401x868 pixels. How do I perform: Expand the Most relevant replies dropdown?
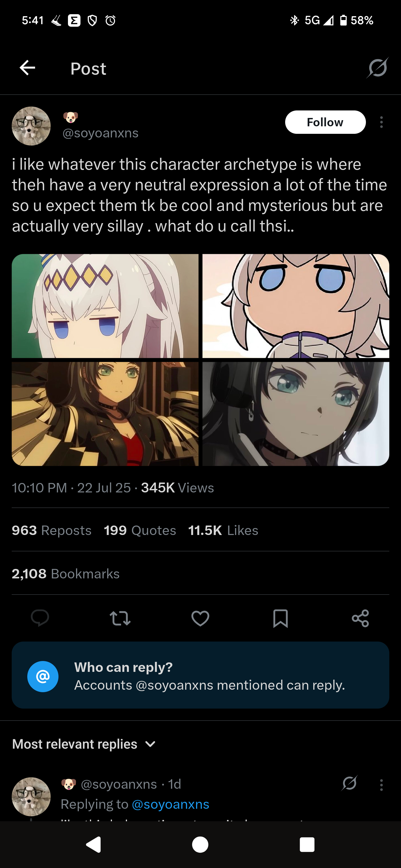[84, 744]
